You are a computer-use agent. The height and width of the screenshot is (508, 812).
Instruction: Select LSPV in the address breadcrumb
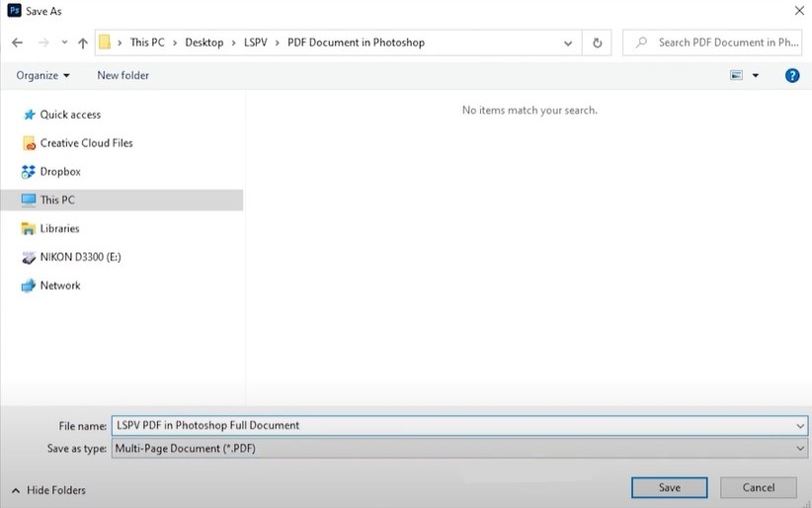coord(255,42)
